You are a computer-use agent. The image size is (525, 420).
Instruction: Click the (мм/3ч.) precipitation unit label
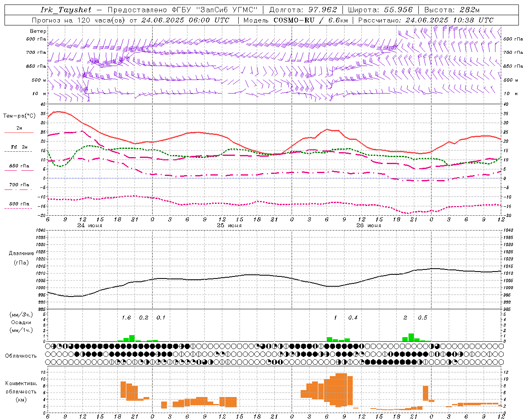coord(21,315)
